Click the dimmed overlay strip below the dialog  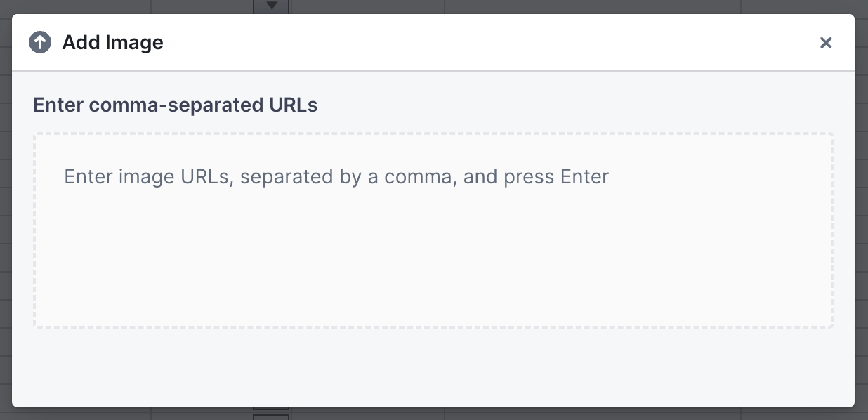coord(562,414)
